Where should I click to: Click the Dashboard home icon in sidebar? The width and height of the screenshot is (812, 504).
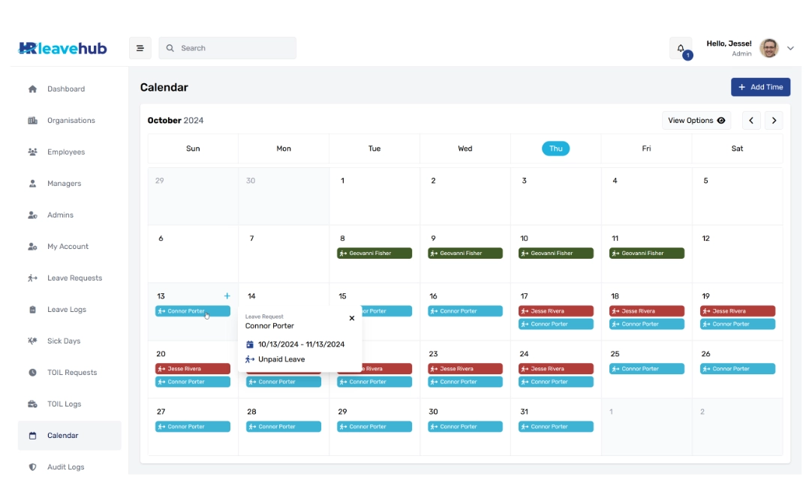32,89
